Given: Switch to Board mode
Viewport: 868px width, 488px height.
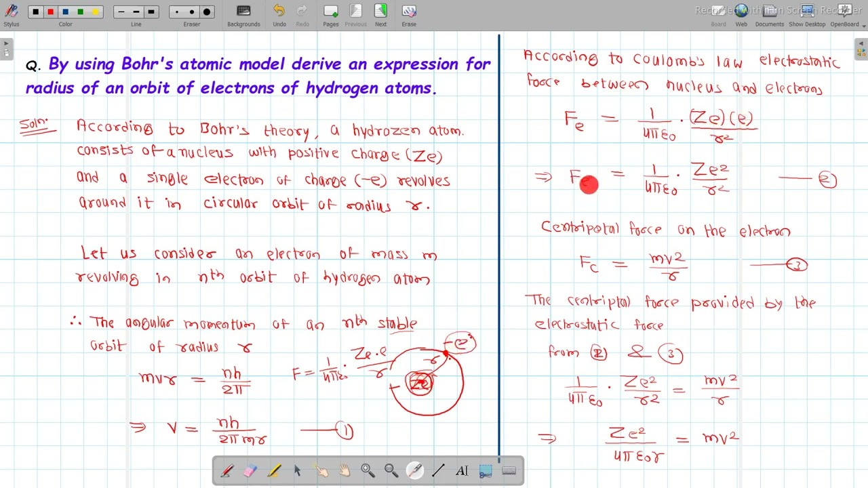Looking at the screenshot, I should coord(718,14).
